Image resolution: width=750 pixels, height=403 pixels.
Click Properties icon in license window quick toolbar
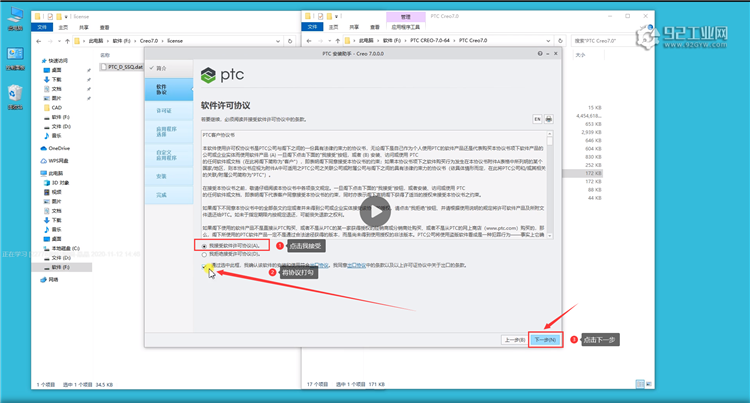point(50,16)
